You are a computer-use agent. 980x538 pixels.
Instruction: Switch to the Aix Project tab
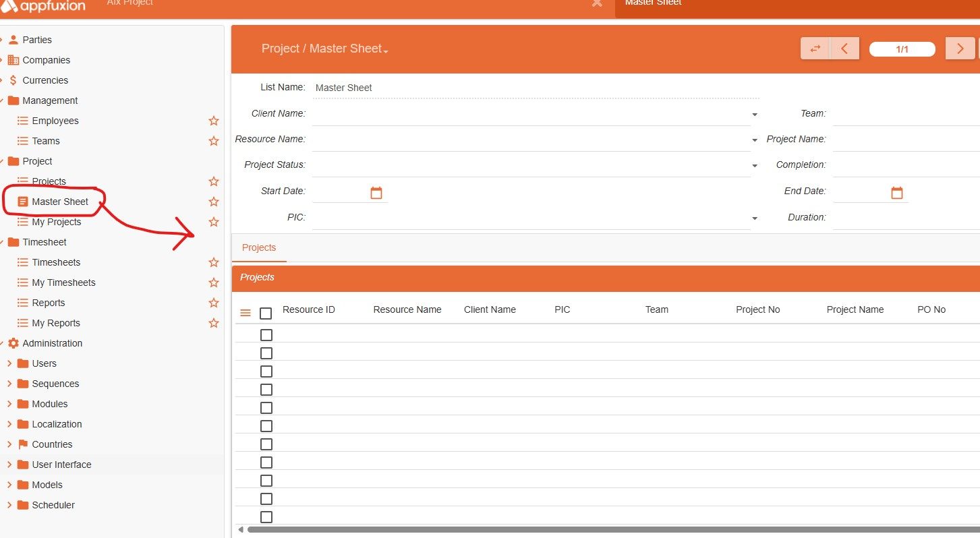pos(130,3)
